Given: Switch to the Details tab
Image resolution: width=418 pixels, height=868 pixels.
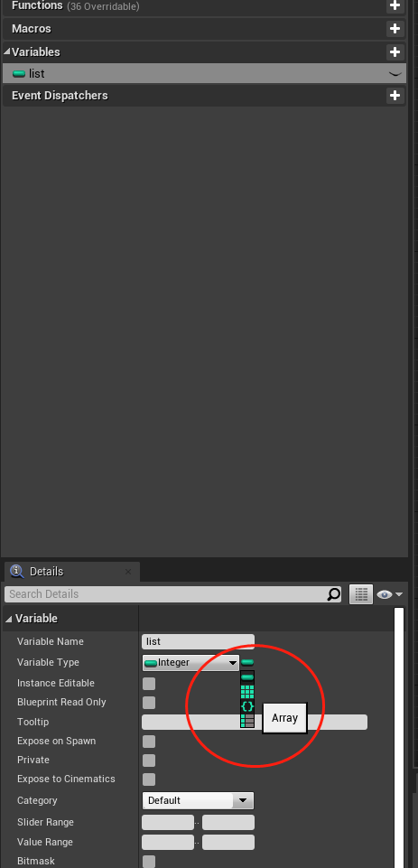Looking at the screenshot, I should [47, 572].
